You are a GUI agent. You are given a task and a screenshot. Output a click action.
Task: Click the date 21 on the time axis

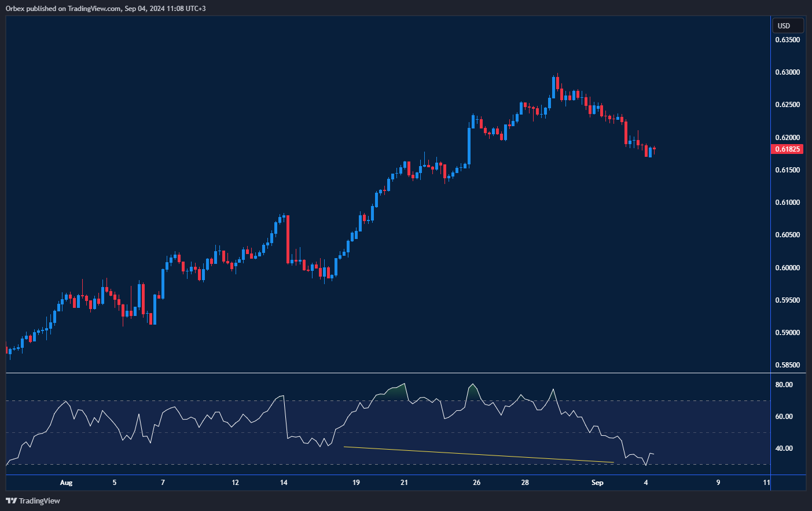click(403, 482)
